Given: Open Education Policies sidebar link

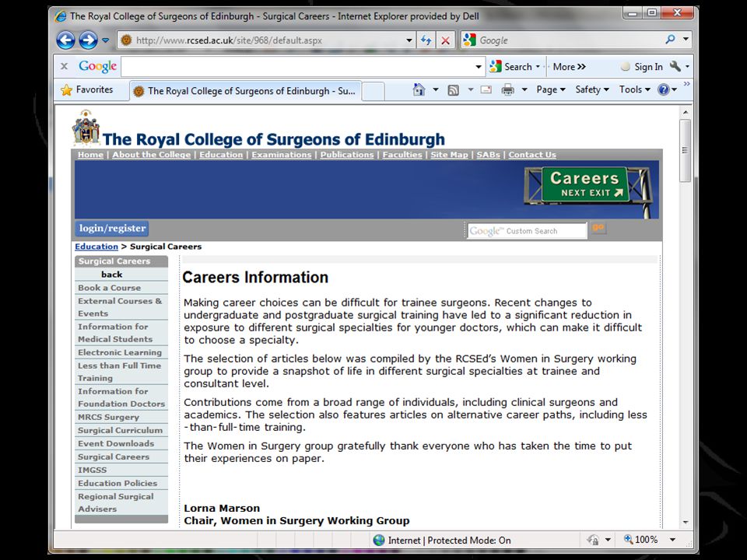Looking at the screenshot, I should 117,483.
